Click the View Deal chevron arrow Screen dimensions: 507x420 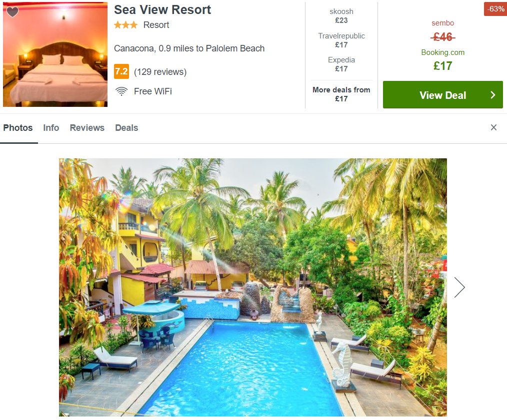coord(493,95)
